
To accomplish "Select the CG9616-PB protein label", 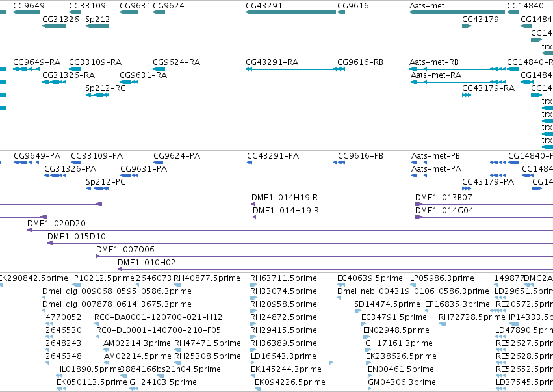I will pos(361,155).
